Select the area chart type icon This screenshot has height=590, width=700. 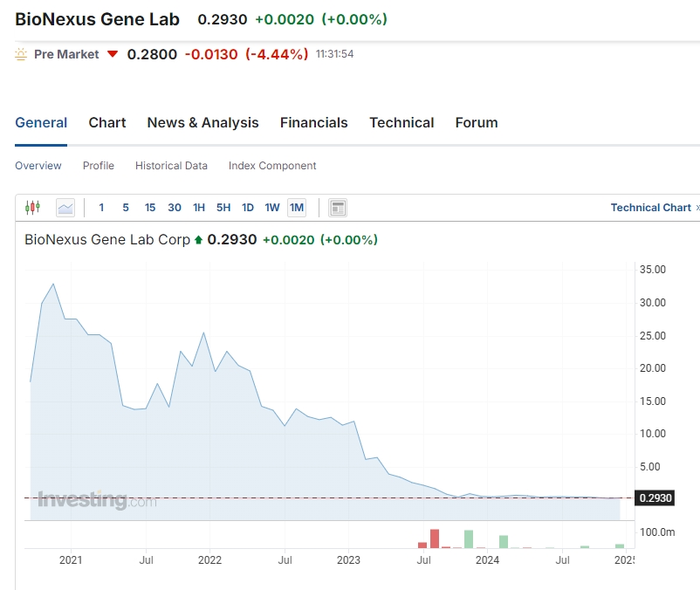65,208
